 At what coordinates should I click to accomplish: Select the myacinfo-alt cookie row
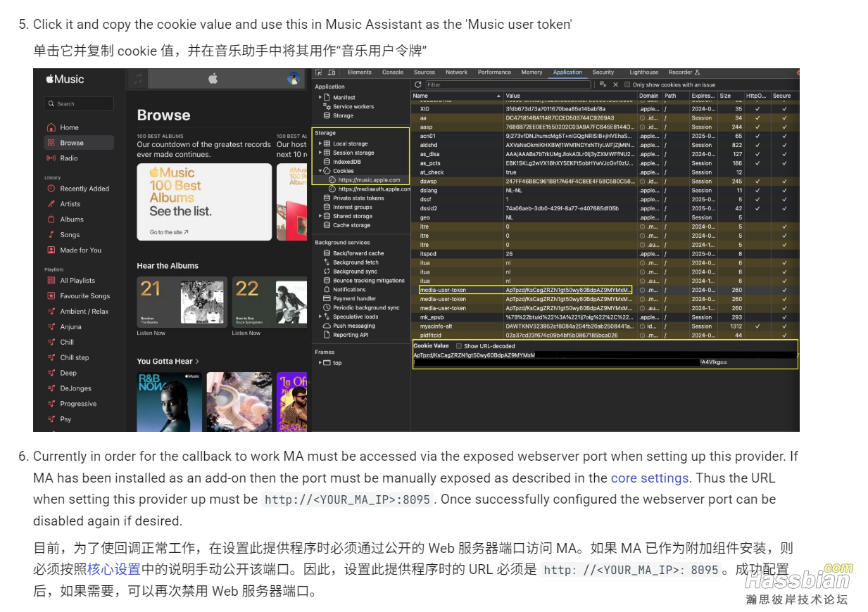[605, 326]
